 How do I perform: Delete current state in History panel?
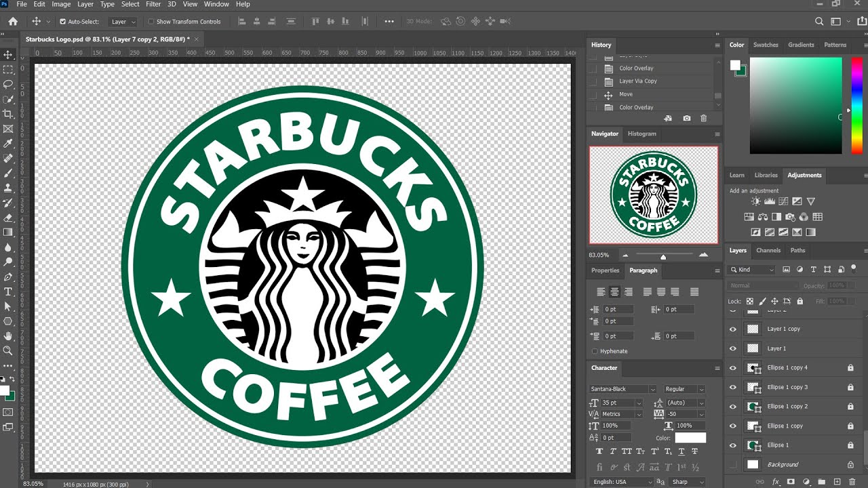[x=703, y=118]
